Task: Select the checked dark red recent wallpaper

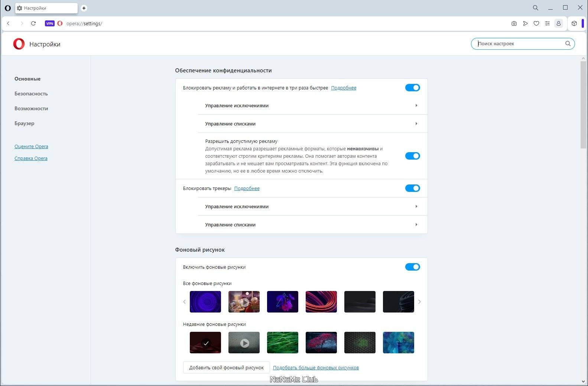Action: tap(205, 343)
